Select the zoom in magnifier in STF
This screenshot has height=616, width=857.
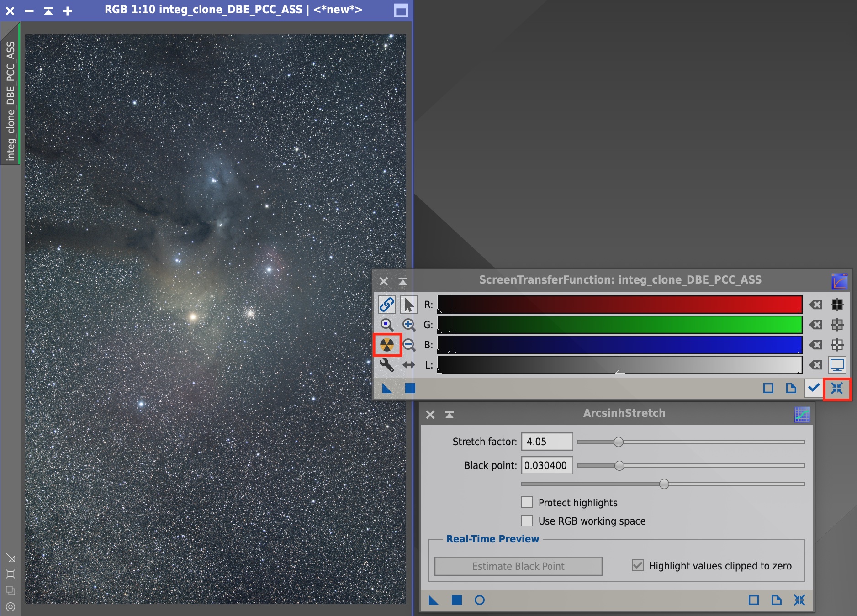(408, 325)
